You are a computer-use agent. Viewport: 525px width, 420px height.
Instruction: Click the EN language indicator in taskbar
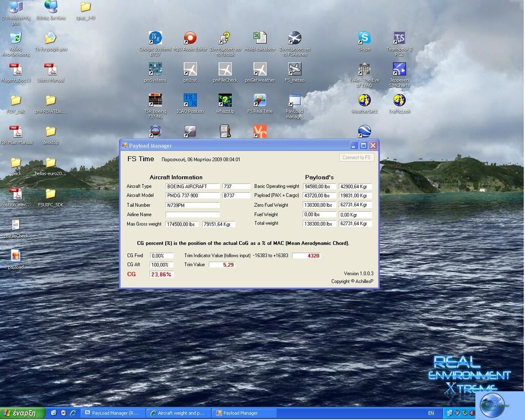pos(431,413)
